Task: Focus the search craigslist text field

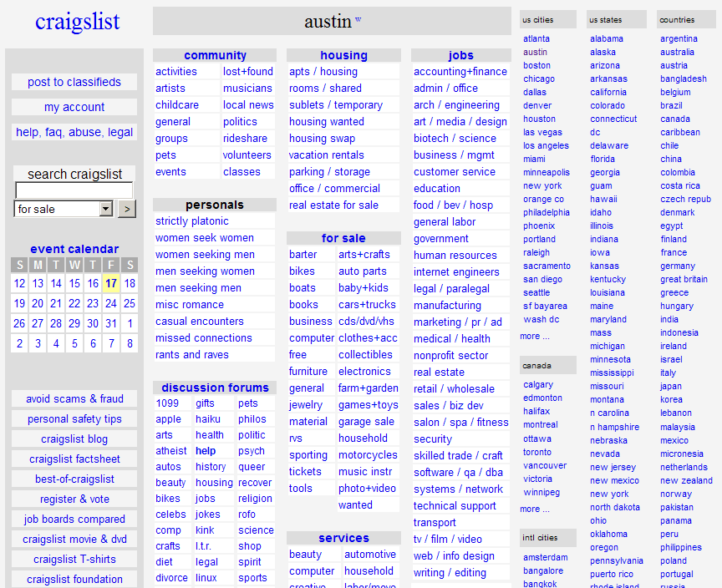Action: point(74,190)
